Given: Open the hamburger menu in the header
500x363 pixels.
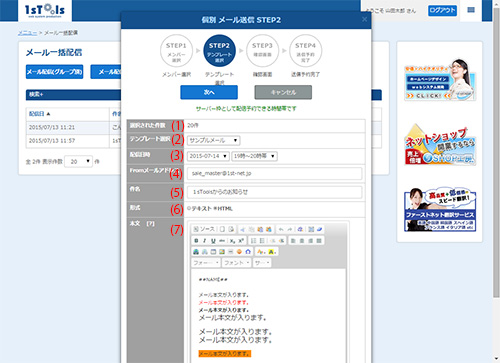Looking at the screenshot, I should click(471, 10).
